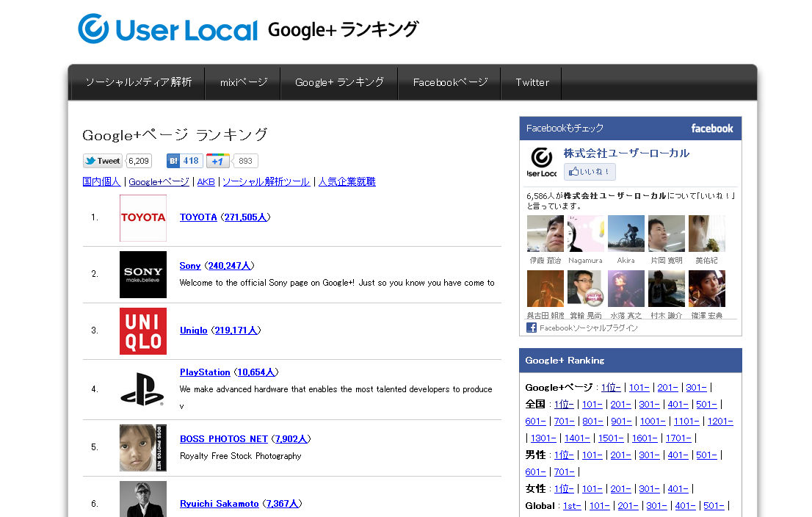
Task: Open 男性 1位- ranking link
Action: (x=564, y=455)
